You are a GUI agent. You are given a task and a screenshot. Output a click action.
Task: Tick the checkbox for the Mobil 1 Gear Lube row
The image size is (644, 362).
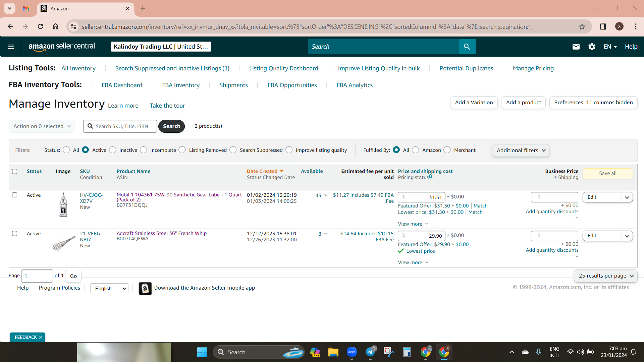tap(15, 195)
